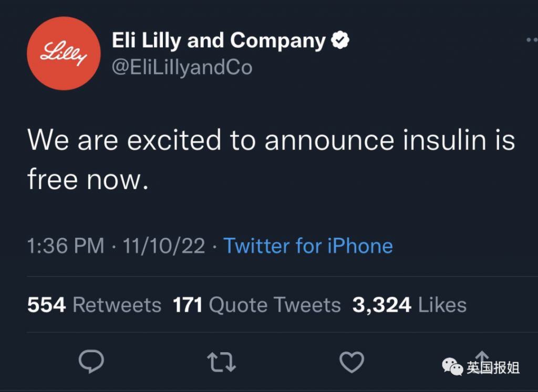
Task: Click the @EliLillyandCo handle
Action: (x=182, y=68)
